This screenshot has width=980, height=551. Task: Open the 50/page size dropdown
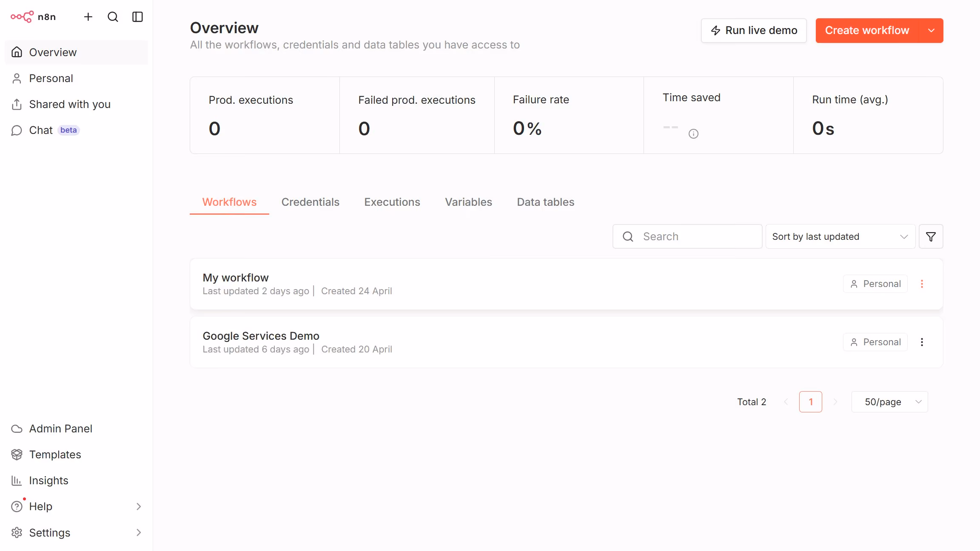(x=890, y=402)
